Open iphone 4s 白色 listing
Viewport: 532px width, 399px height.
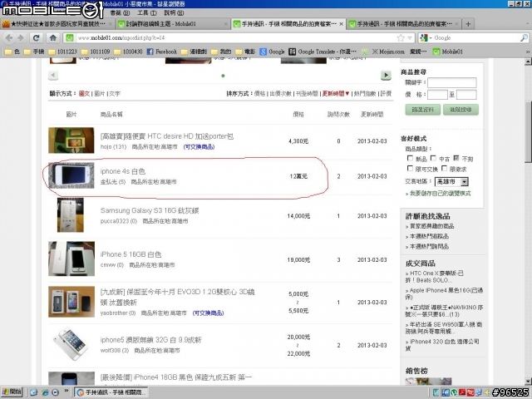pyautogui.click(x=122, y=171)
